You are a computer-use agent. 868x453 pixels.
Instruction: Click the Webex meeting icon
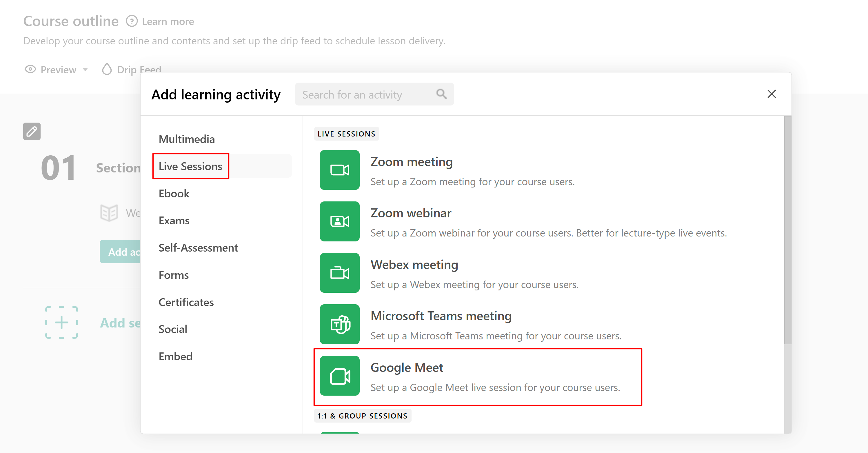[x=340, y=273]
